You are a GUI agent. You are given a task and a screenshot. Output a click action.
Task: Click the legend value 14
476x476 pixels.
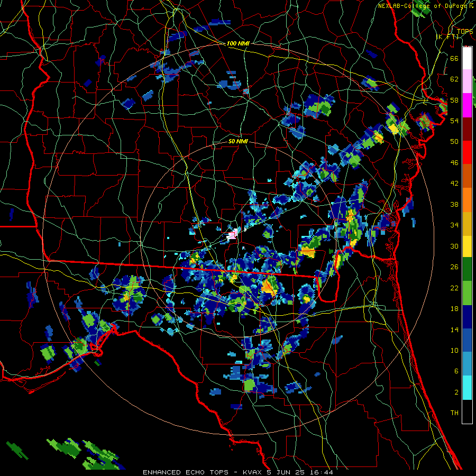pyautogui.click(x=454, y=329)
